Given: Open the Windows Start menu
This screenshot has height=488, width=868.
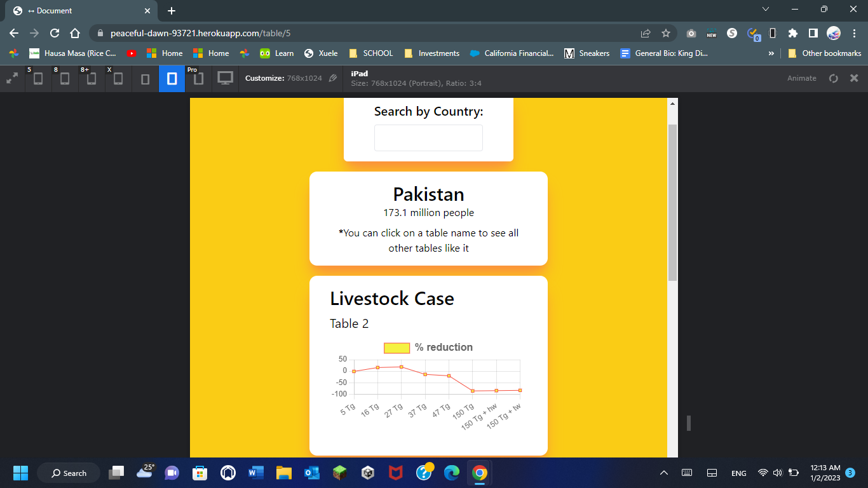Looking at the screenshot, I should 20,473.
